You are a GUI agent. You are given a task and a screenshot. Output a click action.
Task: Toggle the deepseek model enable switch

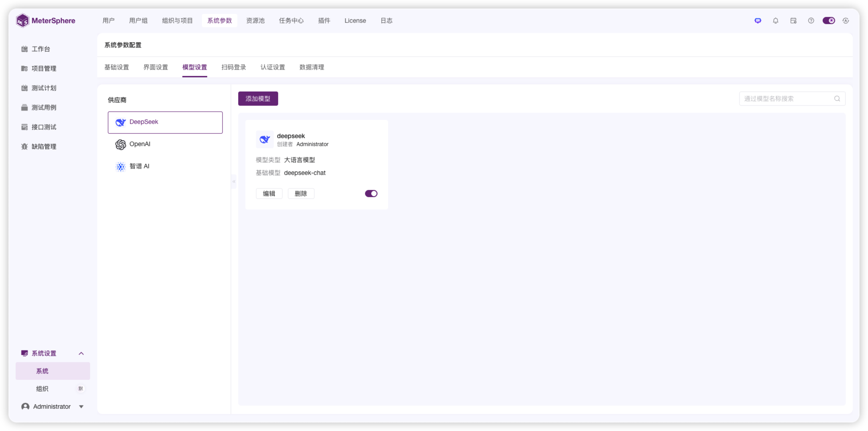371,193
